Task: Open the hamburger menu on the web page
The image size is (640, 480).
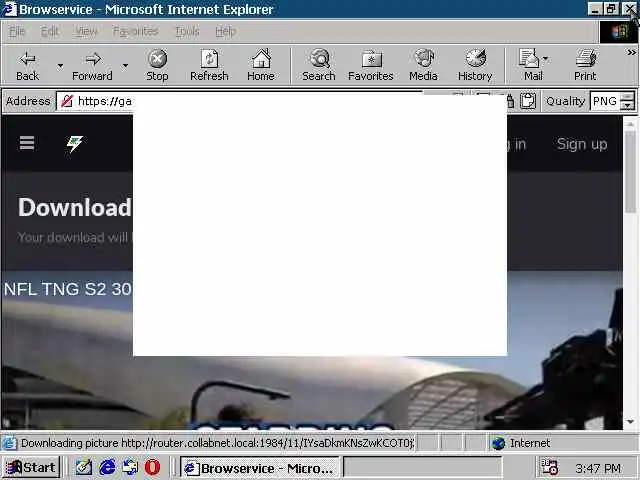Action: click(x=27, y=143)
